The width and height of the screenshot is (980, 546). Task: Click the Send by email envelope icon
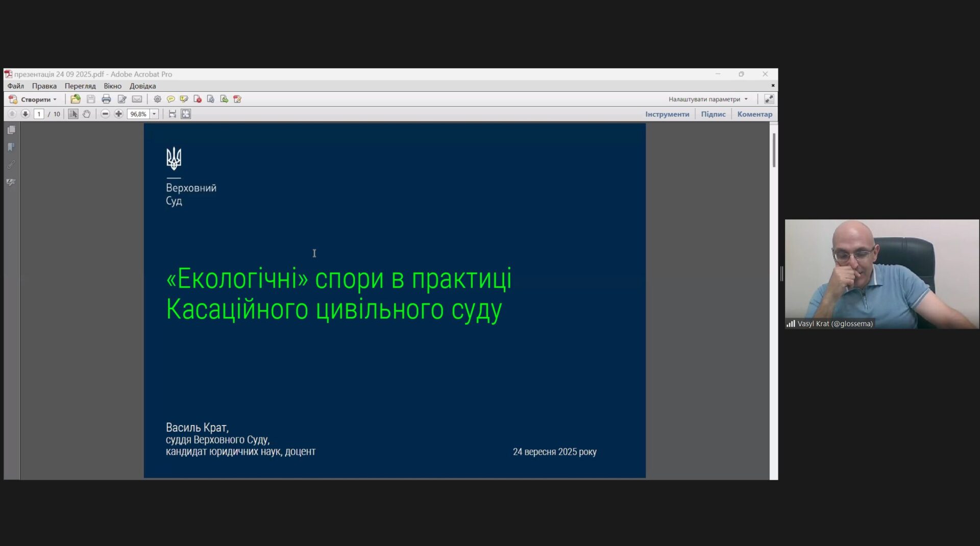(137, 99)
